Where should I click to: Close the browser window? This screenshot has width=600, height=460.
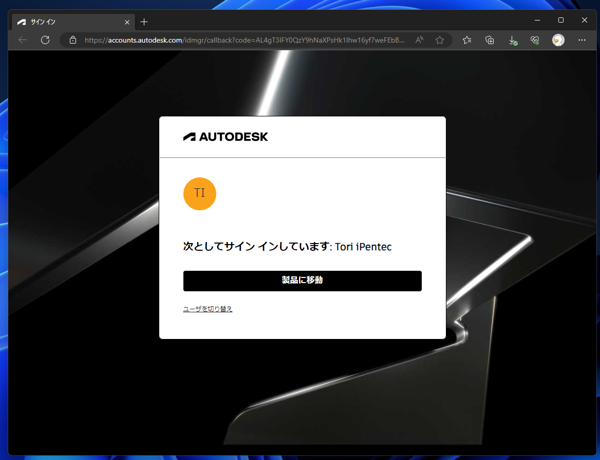(x=584, y=20)
